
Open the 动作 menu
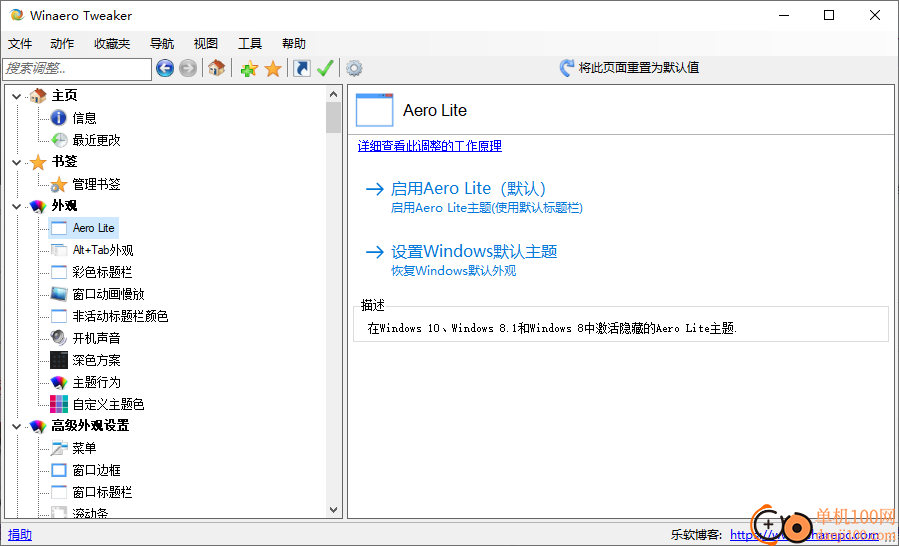click(62, 44)
